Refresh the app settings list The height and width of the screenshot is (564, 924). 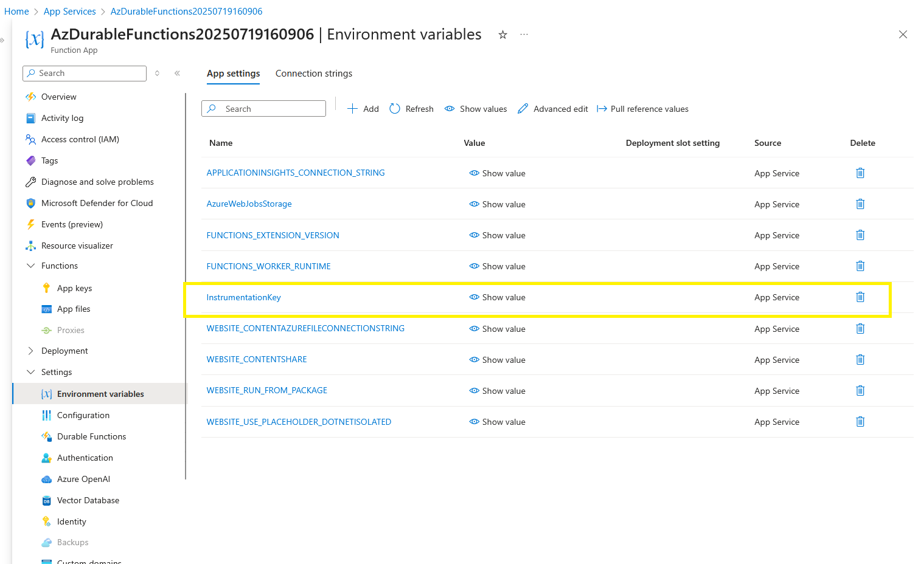click(x=412, y=109)
